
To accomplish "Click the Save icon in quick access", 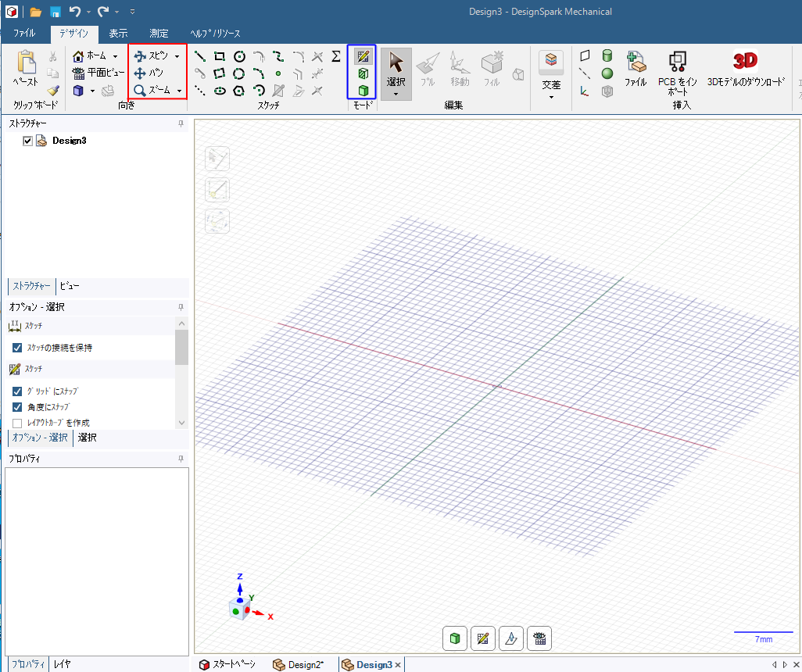I will point(55,12).
